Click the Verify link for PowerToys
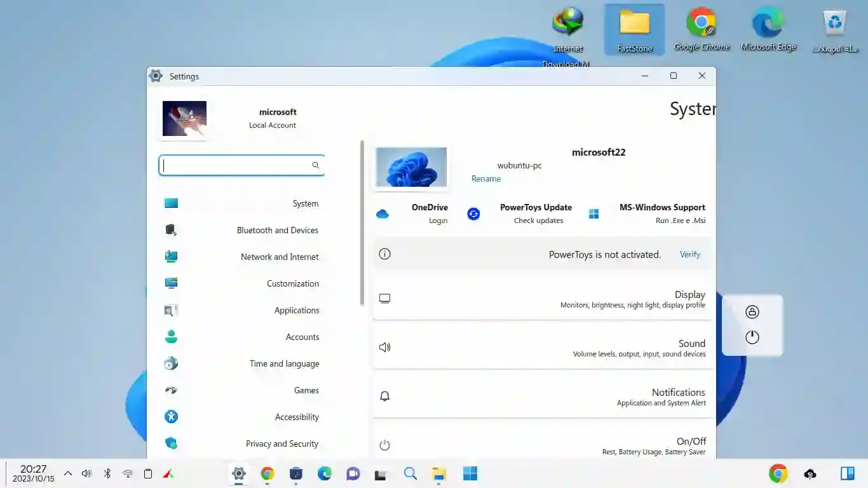 click(x=690, y=254)
